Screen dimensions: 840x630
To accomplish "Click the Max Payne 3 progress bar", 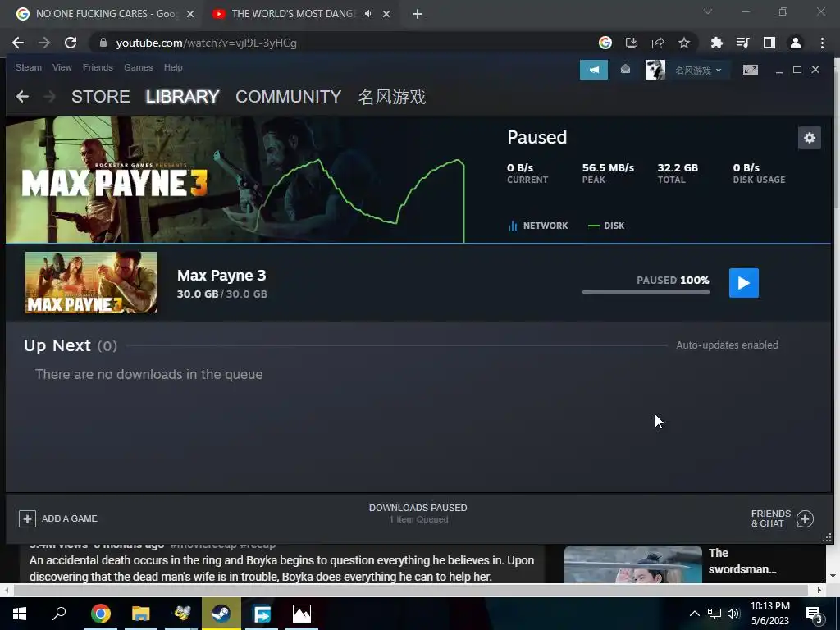I will pos(646,292).
